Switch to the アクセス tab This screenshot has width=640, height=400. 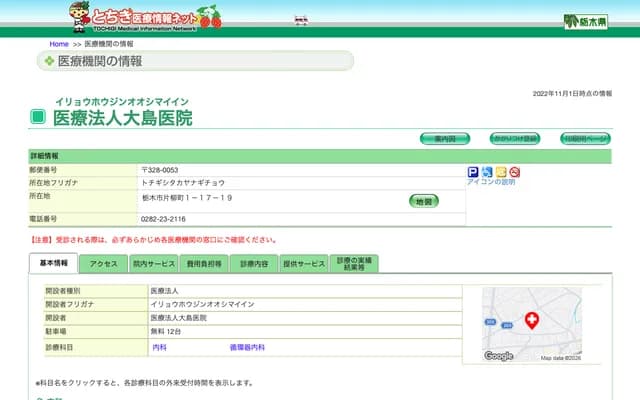pos(103,264)
